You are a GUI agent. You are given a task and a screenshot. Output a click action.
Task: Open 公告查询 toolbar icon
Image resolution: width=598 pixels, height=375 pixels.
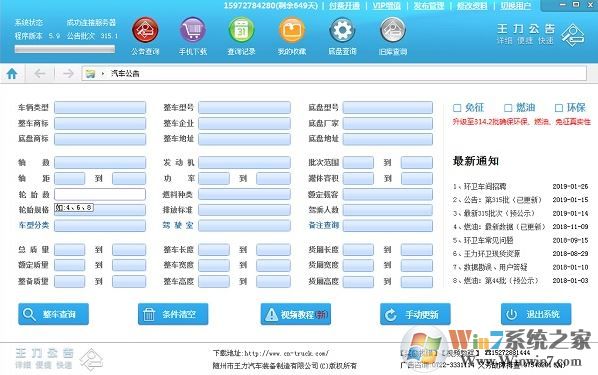click(145, 30)
